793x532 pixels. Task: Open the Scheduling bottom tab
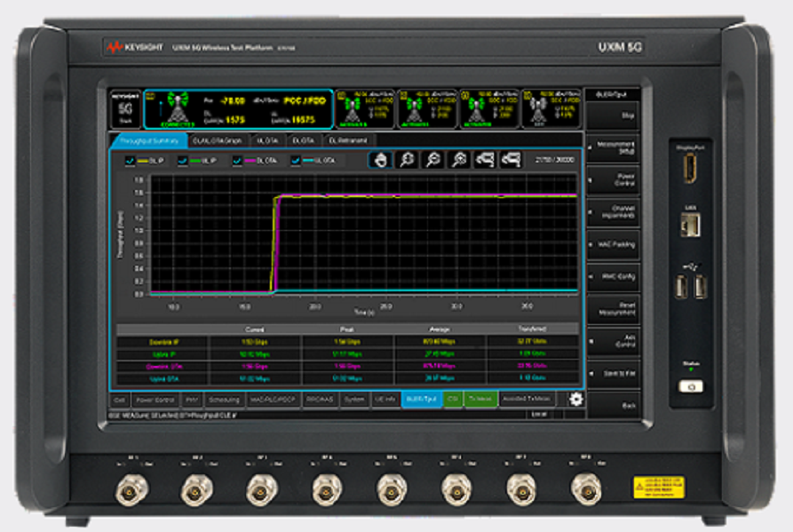pyautogui.click(x=224, y=400)
